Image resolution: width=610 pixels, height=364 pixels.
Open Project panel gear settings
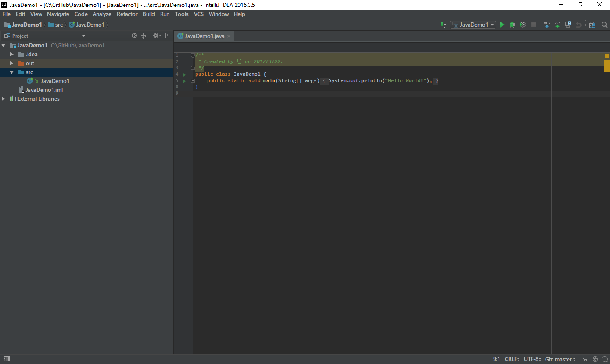(x=157, y=36)
